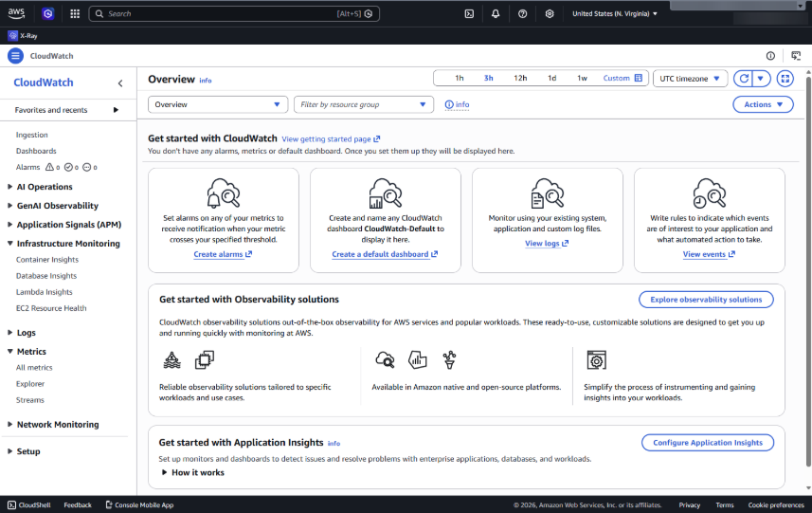Viewport: 812px width, 513px height.
Task: Open Container Insights
Action: point(47,260)
